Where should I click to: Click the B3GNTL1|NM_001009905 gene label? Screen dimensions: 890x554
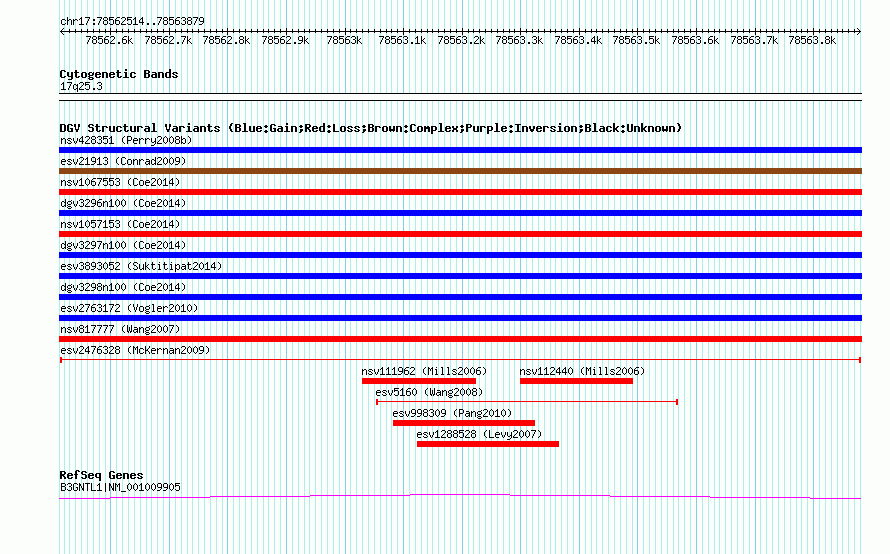coord(120,487)
